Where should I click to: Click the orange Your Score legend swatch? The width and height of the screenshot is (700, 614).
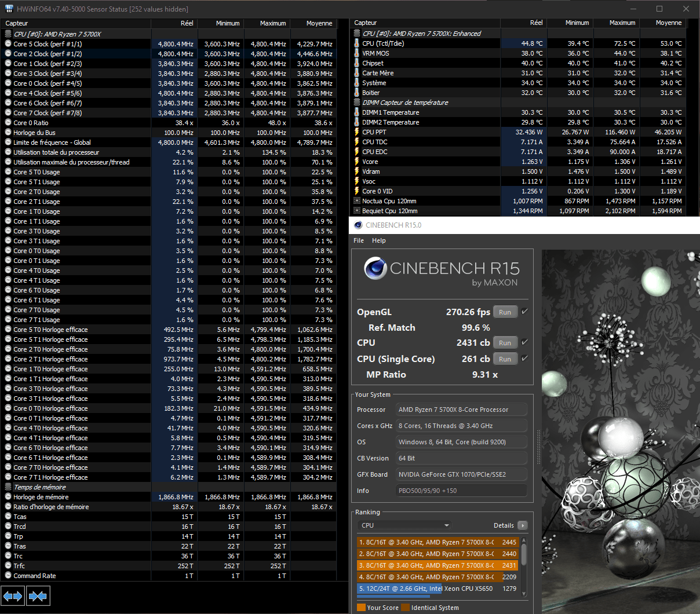click(361, 608)
